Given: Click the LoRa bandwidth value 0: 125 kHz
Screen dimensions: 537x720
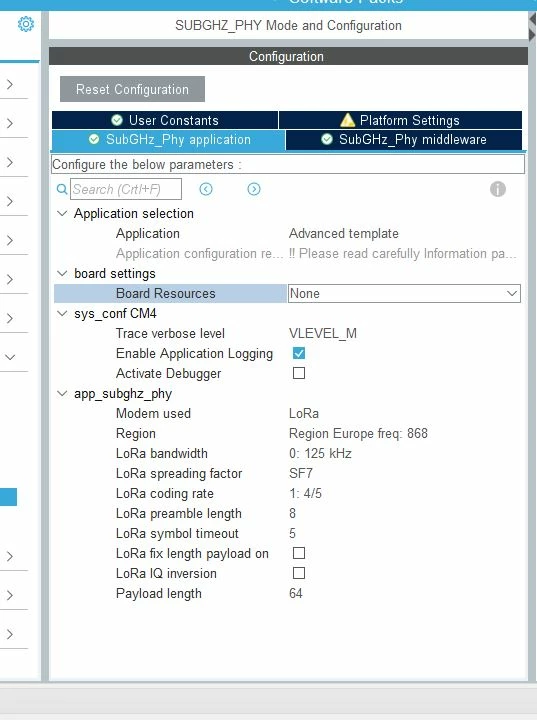Looking at the screenshot, I should coord(320,453).
